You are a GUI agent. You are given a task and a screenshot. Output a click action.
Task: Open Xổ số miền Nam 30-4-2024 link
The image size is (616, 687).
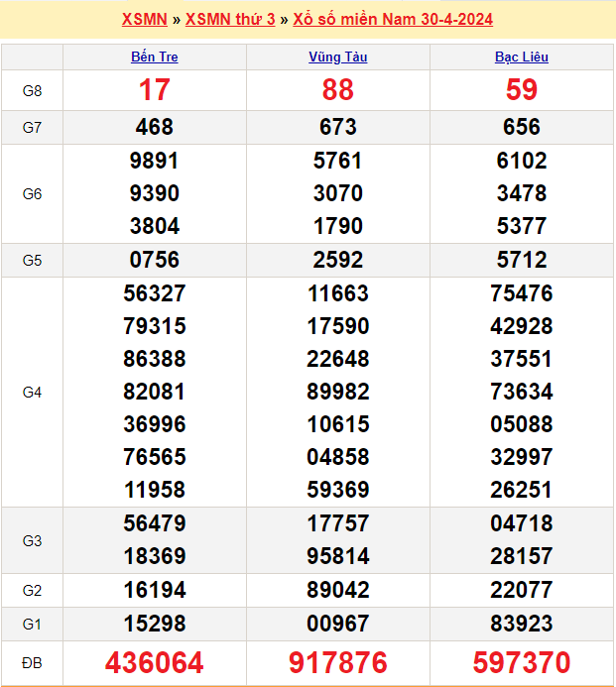point(393,20)
